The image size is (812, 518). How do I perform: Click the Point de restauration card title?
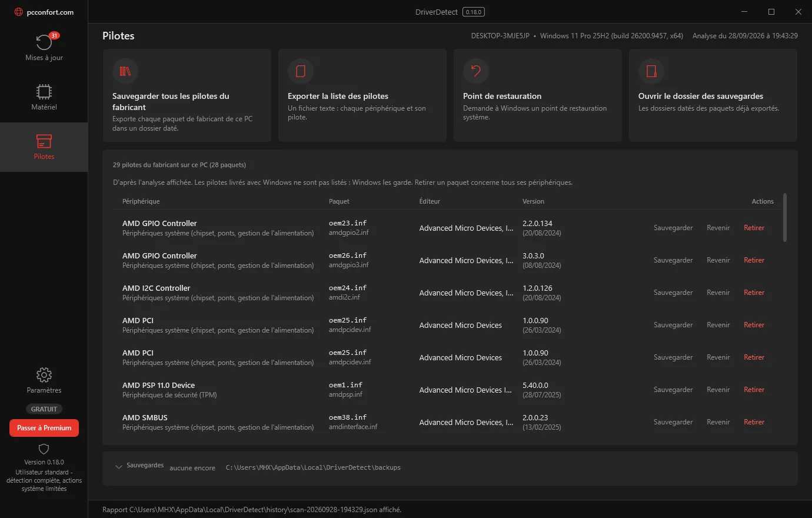point(502,96)
